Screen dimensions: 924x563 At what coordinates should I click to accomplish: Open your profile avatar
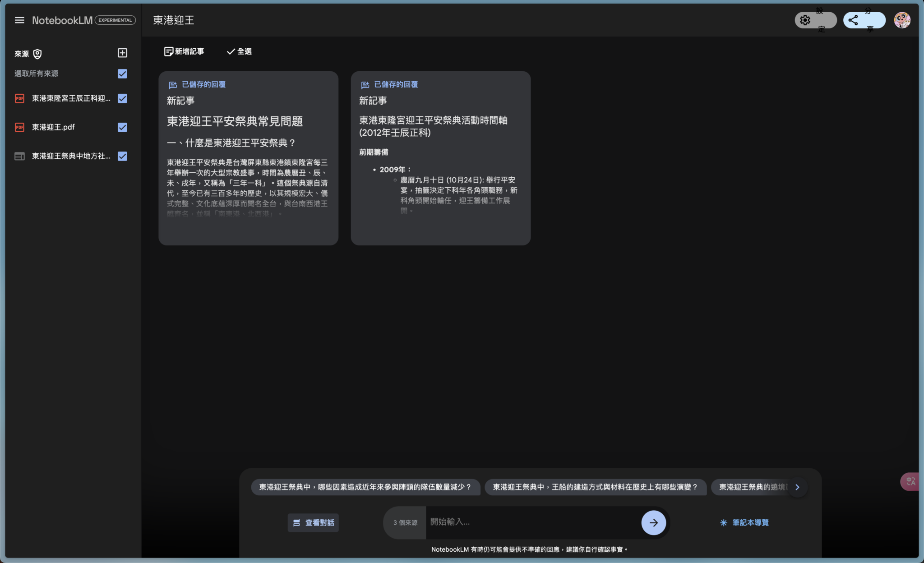click(x=902, y=20)
